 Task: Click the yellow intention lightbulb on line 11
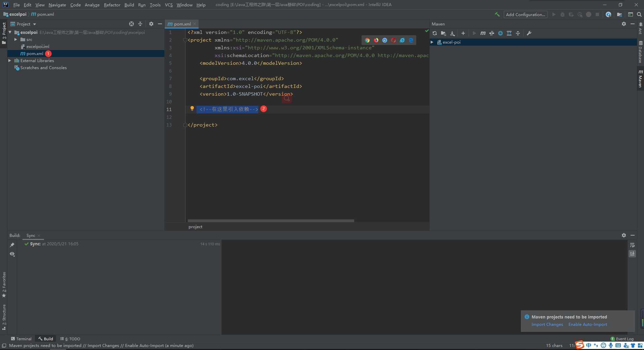192,108
